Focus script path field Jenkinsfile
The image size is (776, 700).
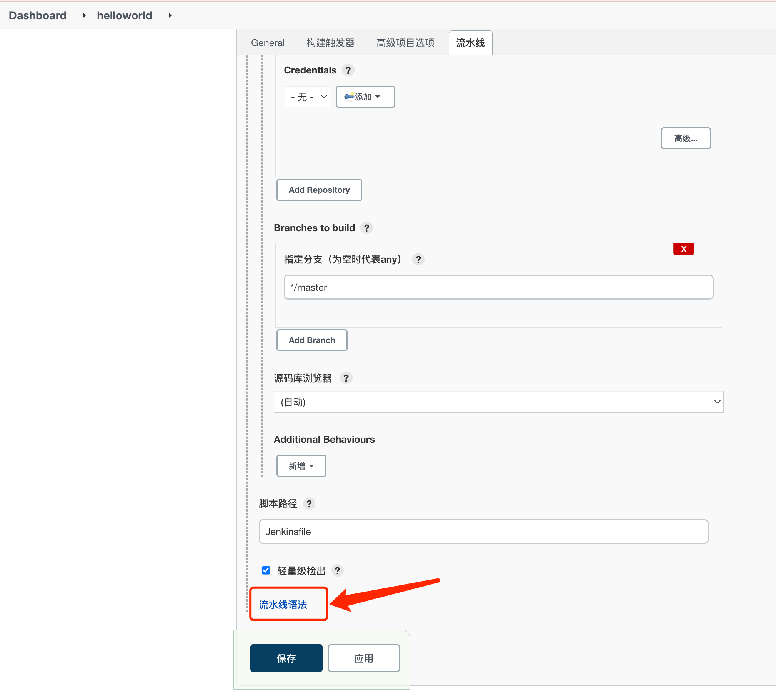click(x=483, y=532)
